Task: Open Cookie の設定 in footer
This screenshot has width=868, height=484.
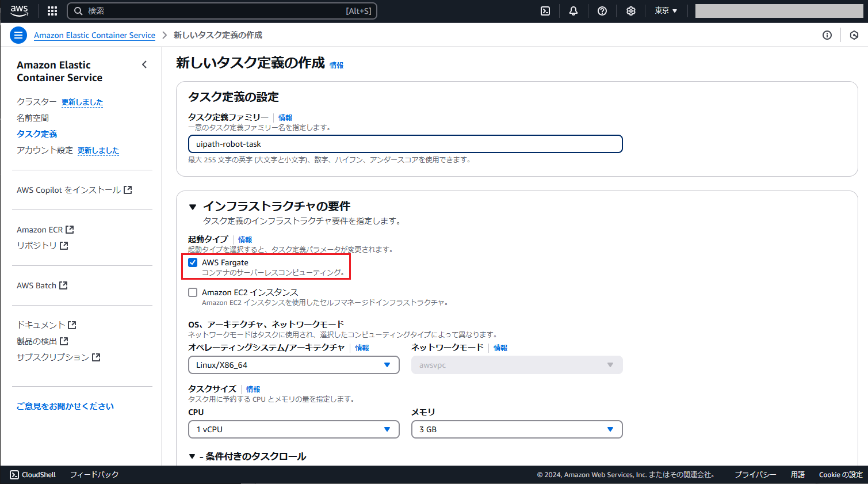Action: point(841,475)
